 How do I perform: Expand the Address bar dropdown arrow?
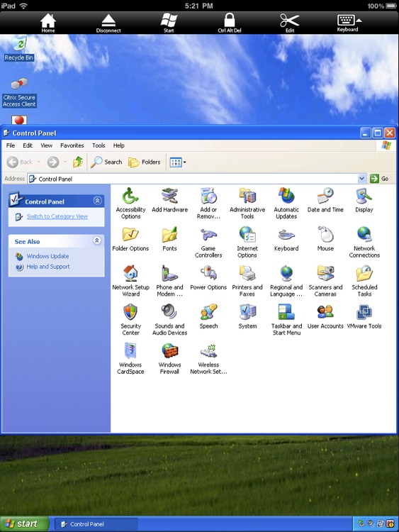coord(362,179)
